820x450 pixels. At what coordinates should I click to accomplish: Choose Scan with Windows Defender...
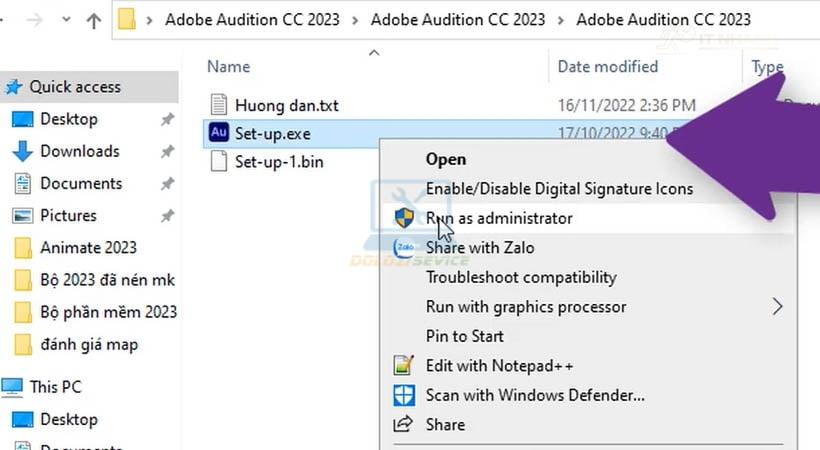[535, 395]
